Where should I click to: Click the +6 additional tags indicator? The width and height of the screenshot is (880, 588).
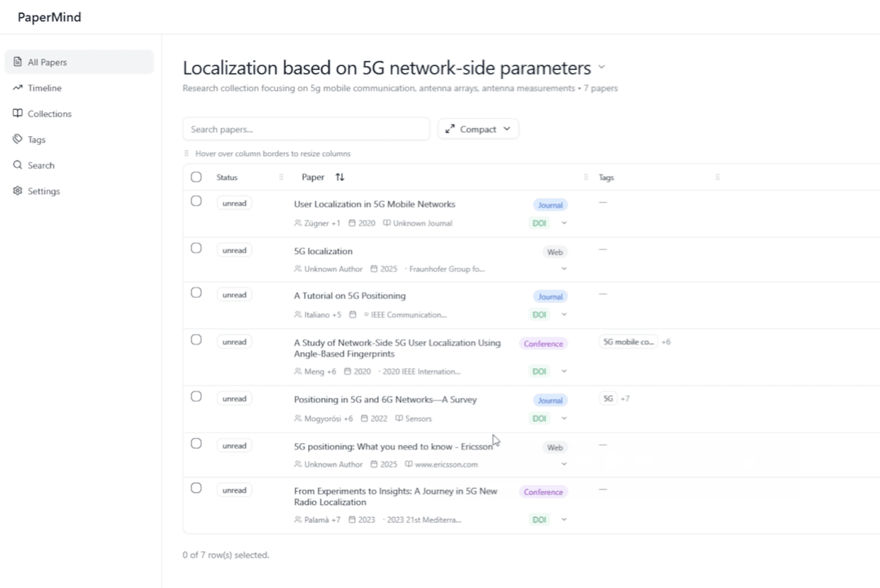click(666, 342)
